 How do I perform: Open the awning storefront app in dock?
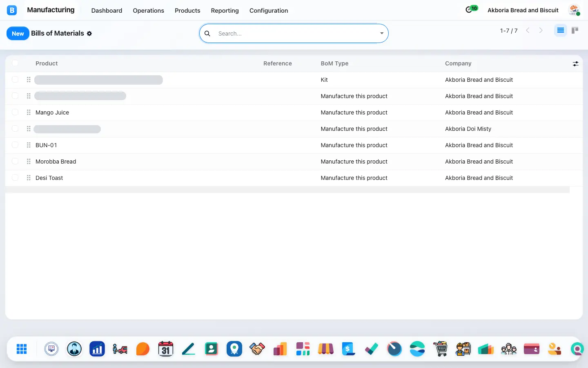[326, 349]
